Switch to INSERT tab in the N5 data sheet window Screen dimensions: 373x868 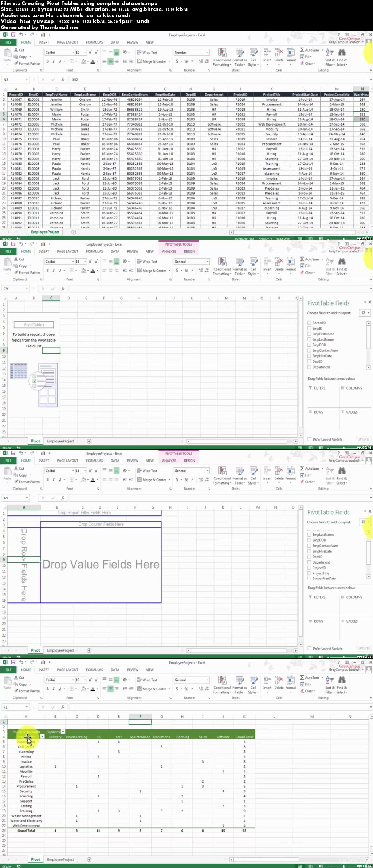click(44, 42)
